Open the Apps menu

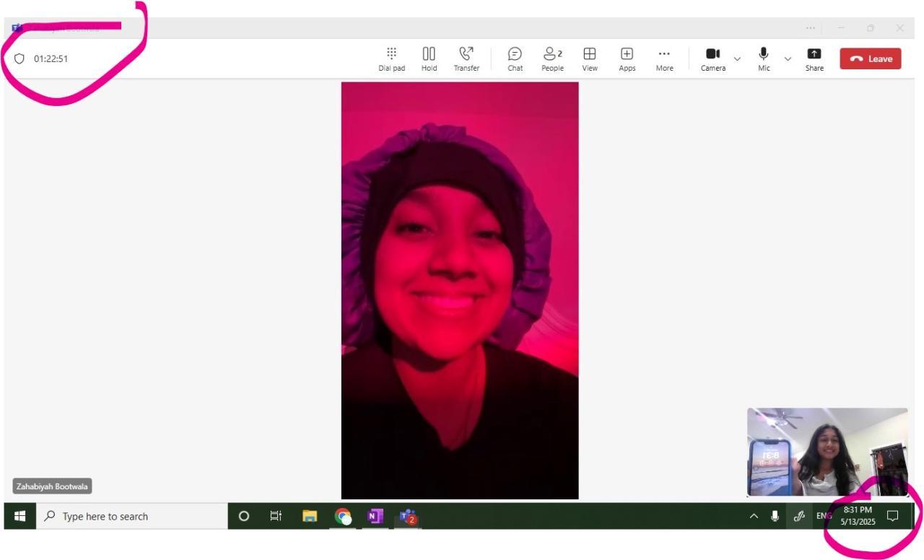[627, 58]
